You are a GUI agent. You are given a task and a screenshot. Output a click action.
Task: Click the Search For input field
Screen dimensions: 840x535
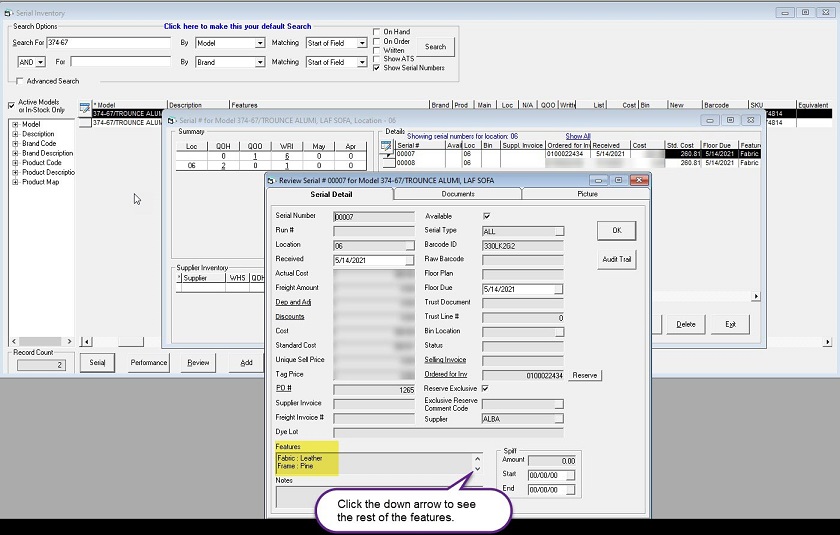tap(109, 43)
